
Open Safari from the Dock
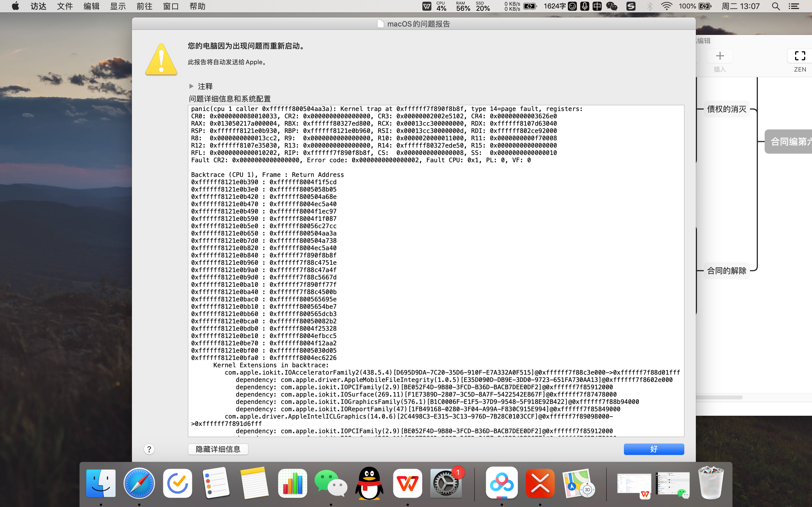[139, 483]
